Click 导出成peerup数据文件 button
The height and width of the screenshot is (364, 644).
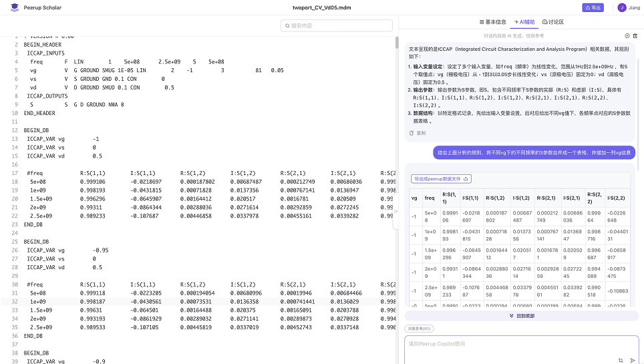click(x=441, y=179)
